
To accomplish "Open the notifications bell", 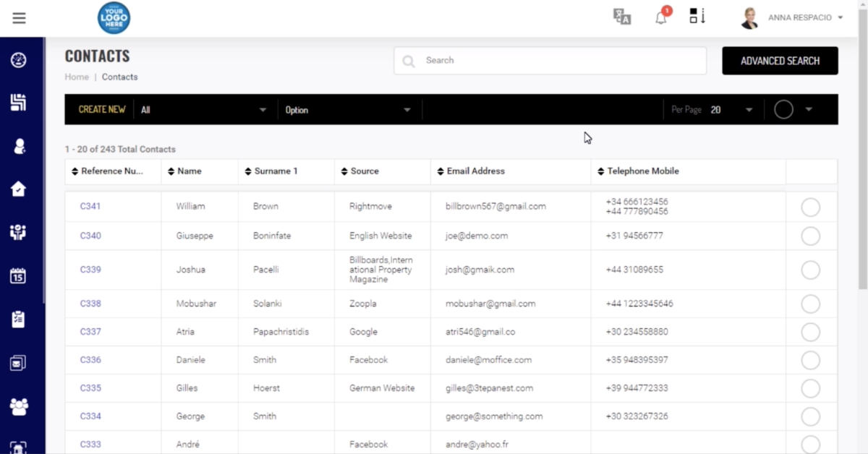I will tap(661, 18).
